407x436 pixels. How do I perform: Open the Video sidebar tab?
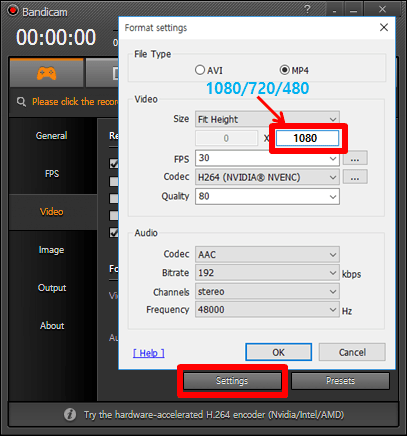[52, 212]
